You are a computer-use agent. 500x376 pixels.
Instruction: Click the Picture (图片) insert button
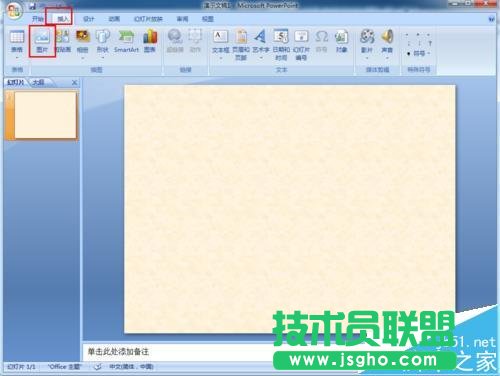(42, 41)
